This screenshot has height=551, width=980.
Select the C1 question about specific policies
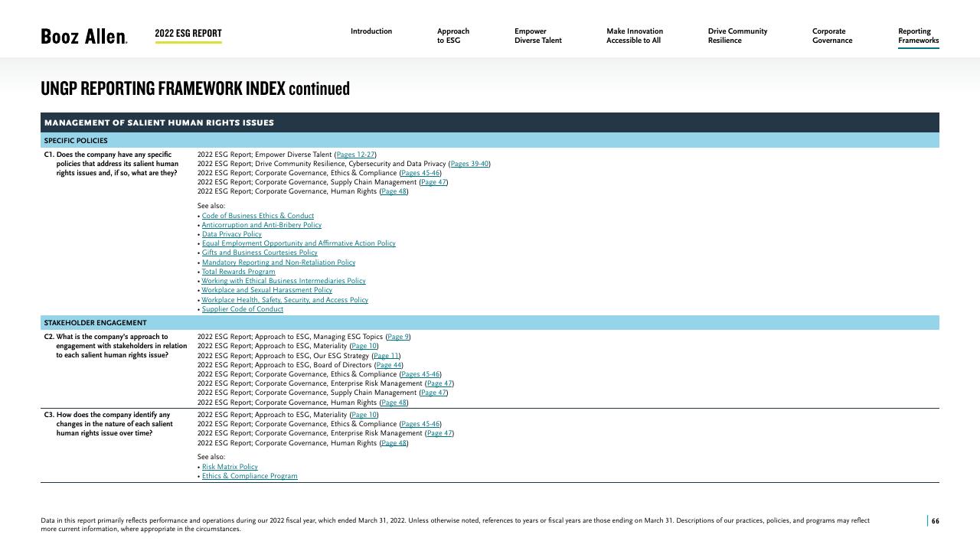[x=111, y=164]
